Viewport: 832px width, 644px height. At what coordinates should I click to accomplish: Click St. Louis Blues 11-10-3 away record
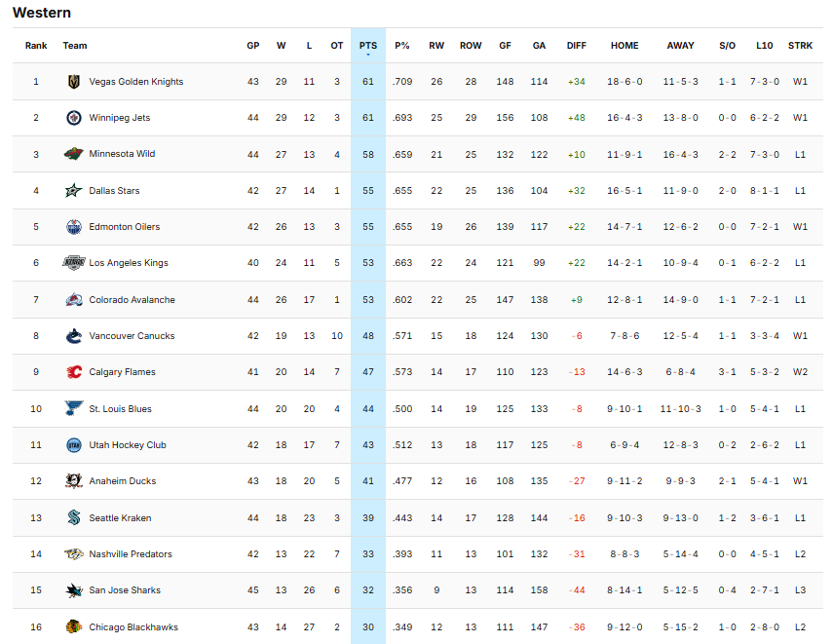(680, 408)
